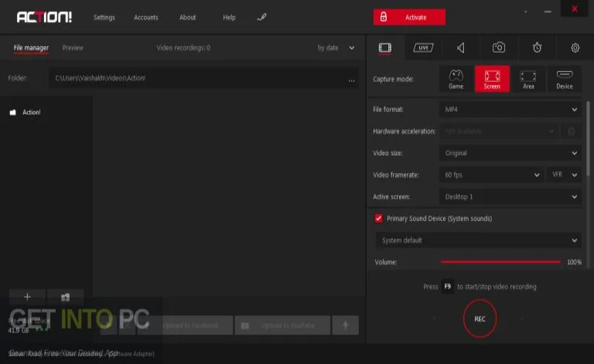This screenshot has width=594, height=364.
Task: Open the screenshot camera tab
Action: tap(499, 48)
